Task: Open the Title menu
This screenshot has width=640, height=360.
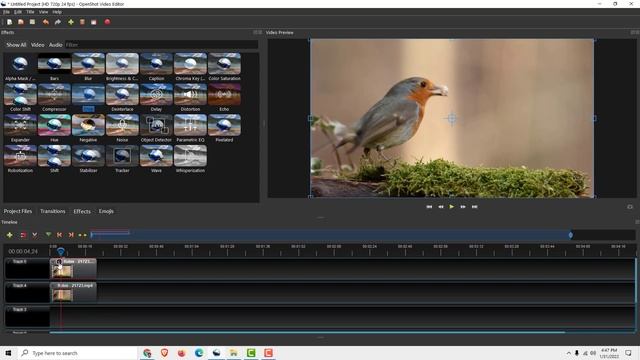Action: [x=30, y=12]
